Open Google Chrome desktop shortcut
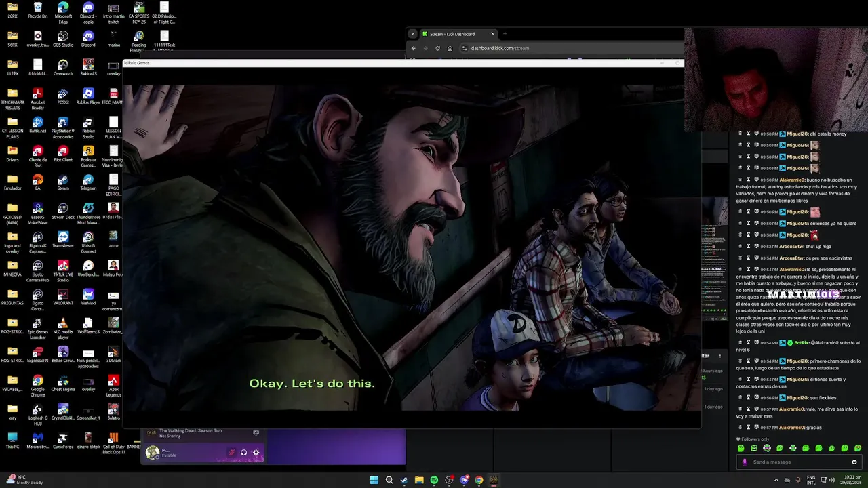Image resolution: width=868 pixels, height=488 pixels. 38,384
